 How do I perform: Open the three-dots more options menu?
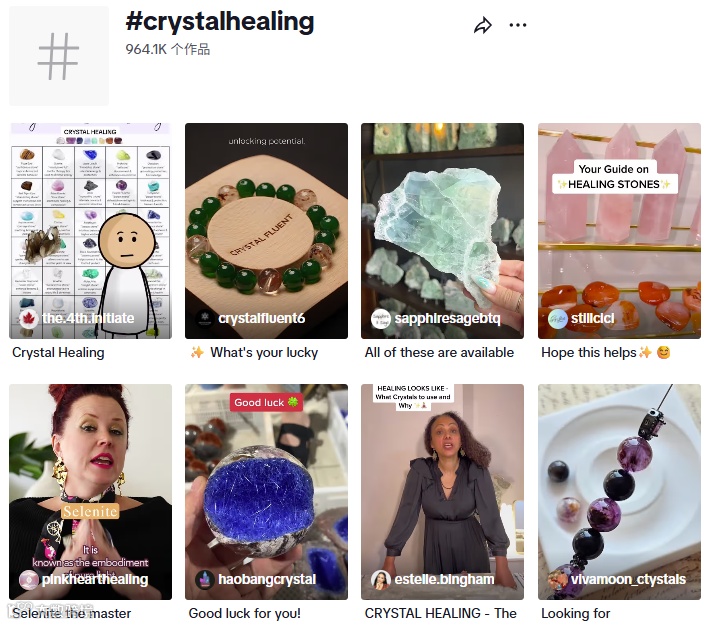point(518,25)
